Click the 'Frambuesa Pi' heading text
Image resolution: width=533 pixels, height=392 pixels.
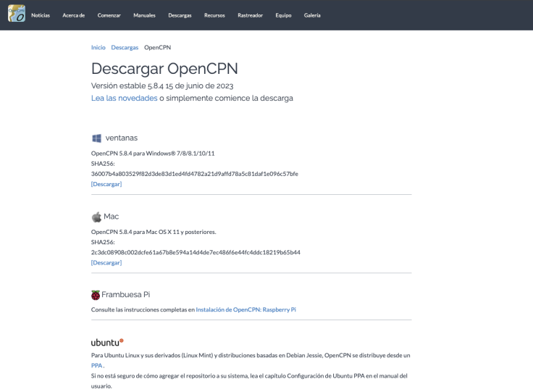[x=126, y=294]
